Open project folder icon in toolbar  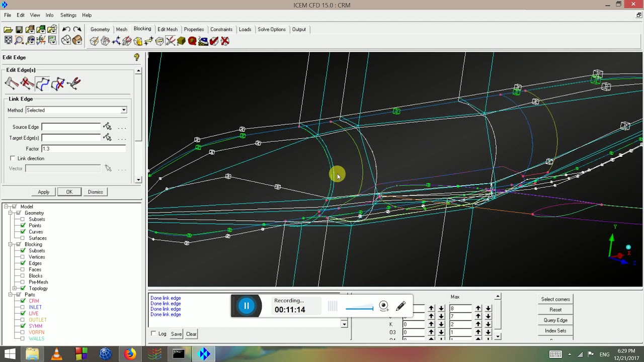8,30
